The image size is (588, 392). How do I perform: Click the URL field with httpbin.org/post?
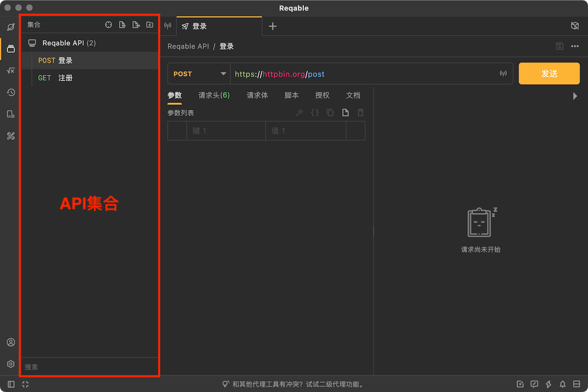pos(364,74)
